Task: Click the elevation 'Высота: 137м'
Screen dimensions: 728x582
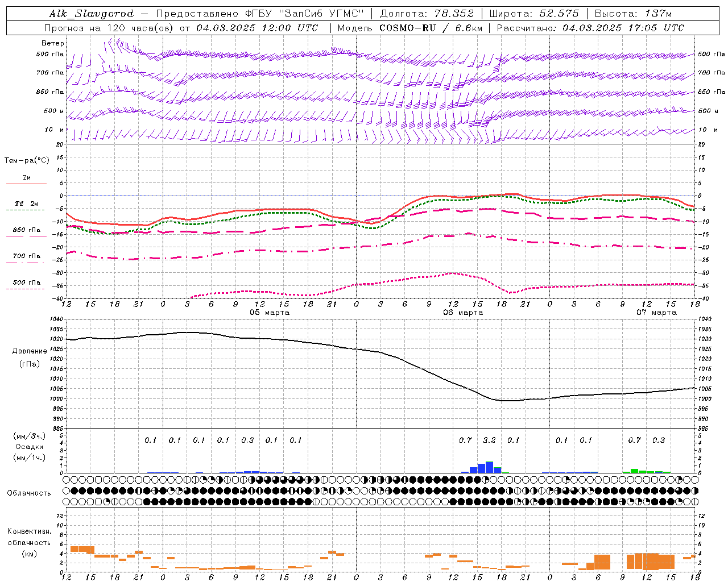Action: click(x=633, y=14)
